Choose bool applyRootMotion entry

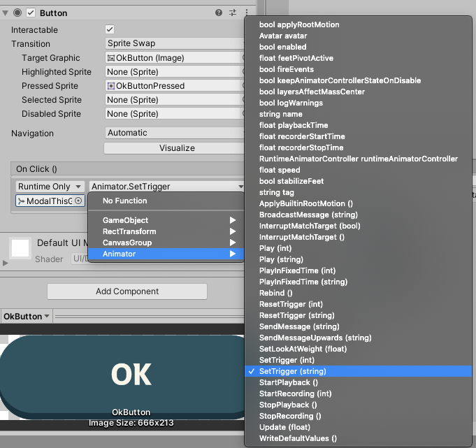(358, 24)
